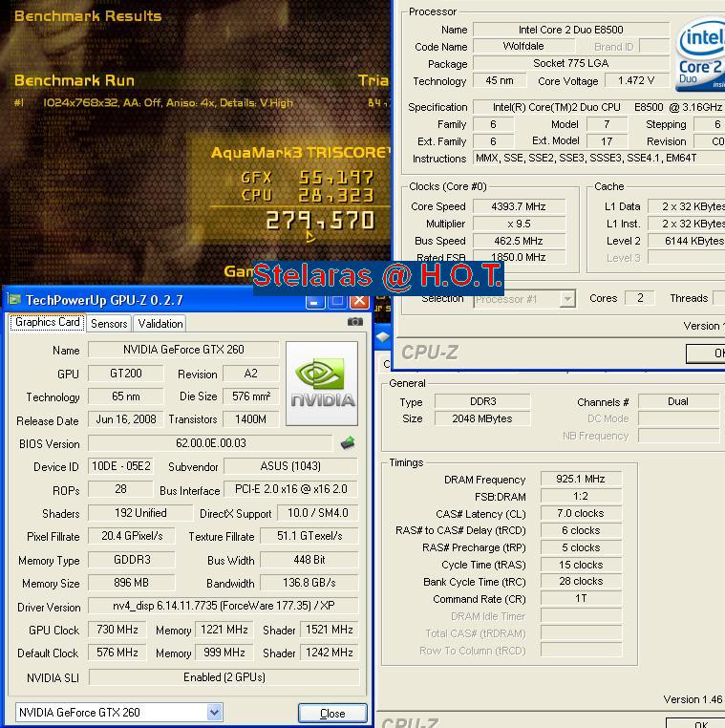Click the CPU-Z Name field Intel Core 2 Duo E8500
The image size is (725, 728).
(571, 30)
